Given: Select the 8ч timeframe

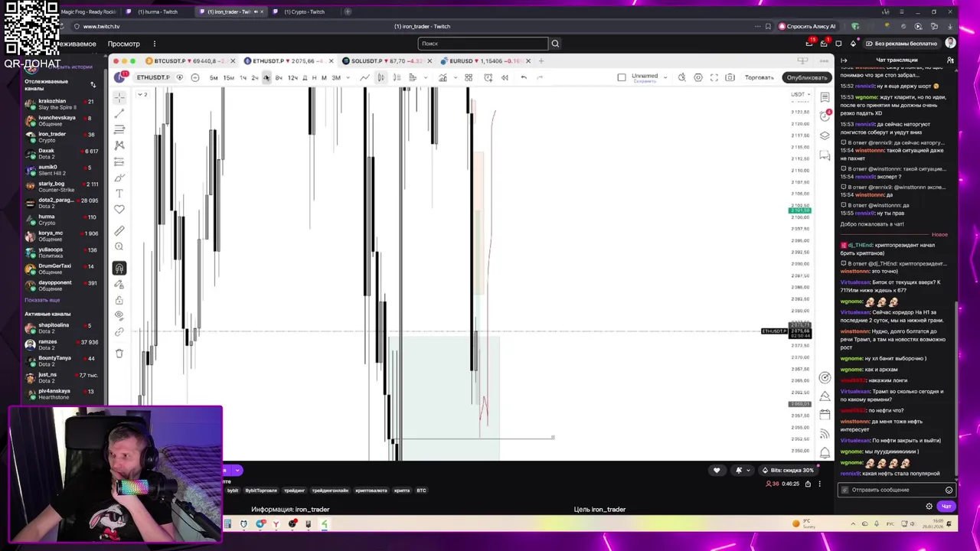Looking at the screenshot, I should pyautogui.click(x=279, y=77).
